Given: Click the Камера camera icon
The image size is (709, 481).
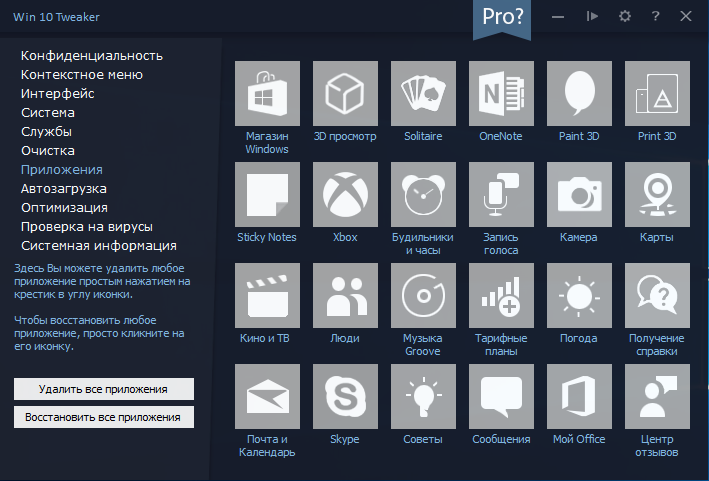Looking at the screenshot, I should click(579, 194).
